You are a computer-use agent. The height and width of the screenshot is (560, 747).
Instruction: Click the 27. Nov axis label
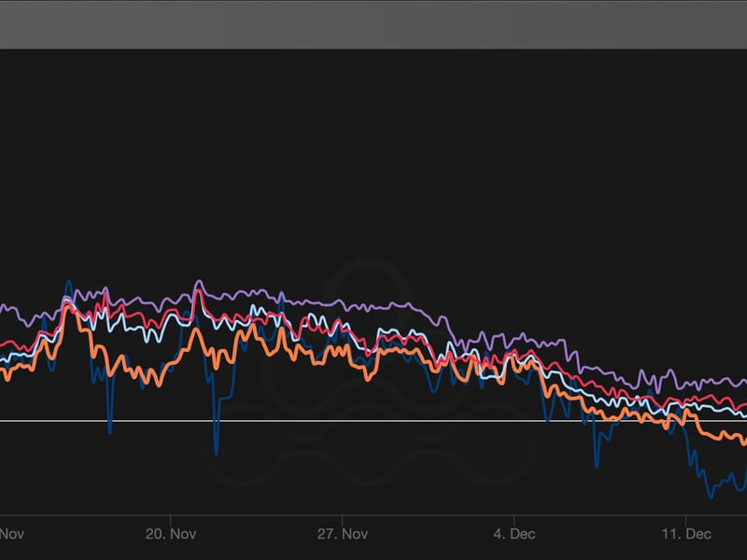coord(343,534)
